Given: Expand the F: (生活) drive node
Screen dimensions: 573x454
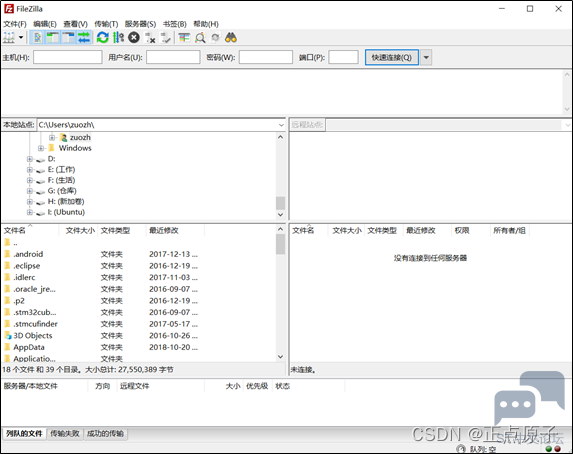Looking at the screenshot, I should pyautogui.click(x=30, y=180).
